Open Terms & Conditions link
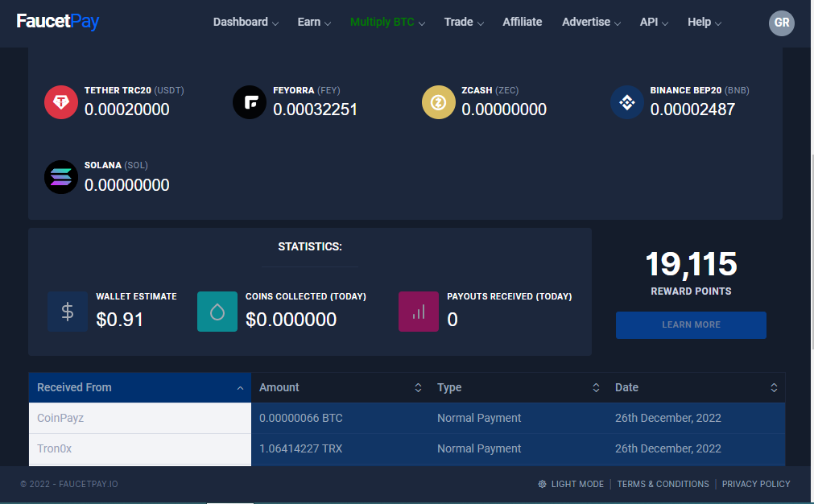Screen dimensions: 814x504 coord(663,484)
